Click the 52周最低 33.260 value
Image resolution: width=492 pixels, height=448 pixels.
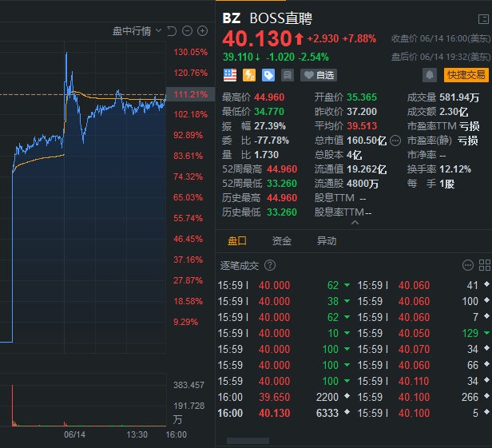point(282,184)
